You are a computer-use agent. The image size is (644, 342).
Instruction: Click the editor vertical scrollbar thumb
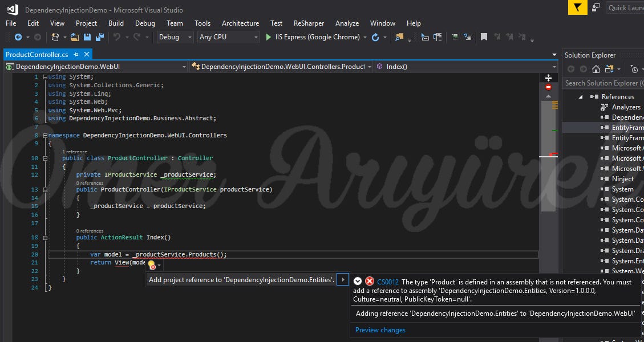tap(548, 156)
